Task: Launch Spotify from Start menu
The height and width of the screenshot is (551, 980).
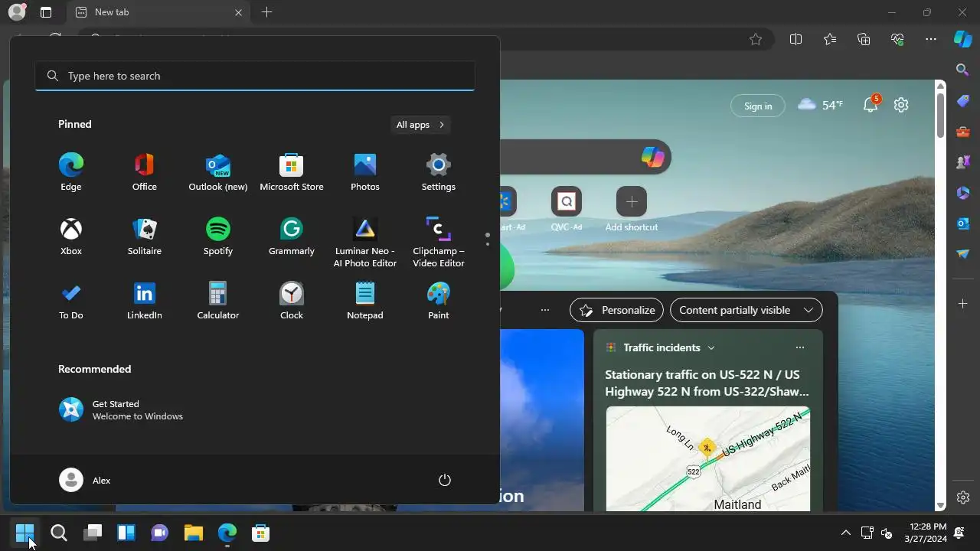Action: (x=218, y=236)
